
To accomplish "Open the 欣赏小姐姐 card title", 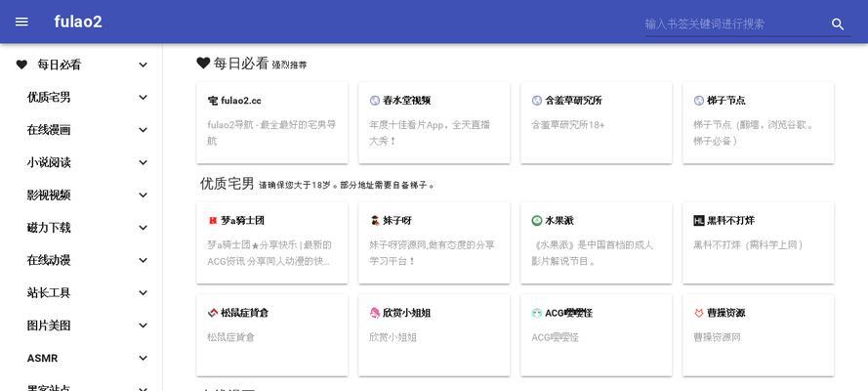I will point(407,313).
